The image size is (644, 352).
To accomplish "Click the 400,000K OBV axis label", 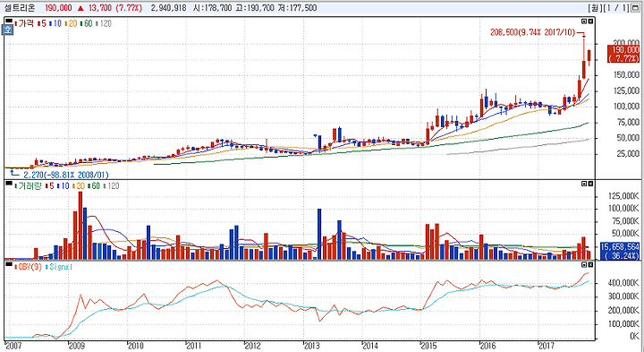I will click(x=624, y=283).
